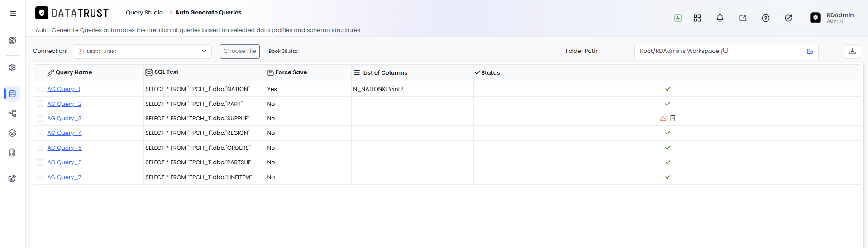Open the log document icon for AG Query_3

[x=673, y=119]
